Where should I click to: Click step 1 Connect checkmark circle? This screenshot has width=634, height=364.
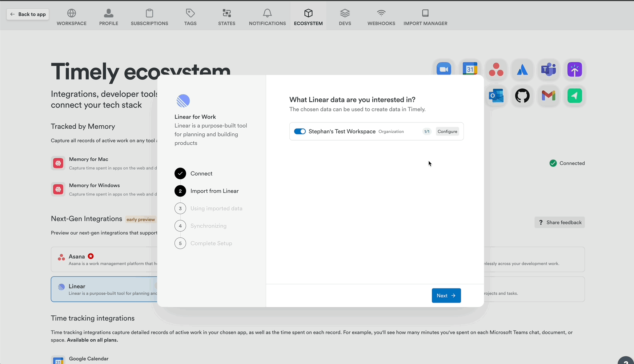coord(180,173)
